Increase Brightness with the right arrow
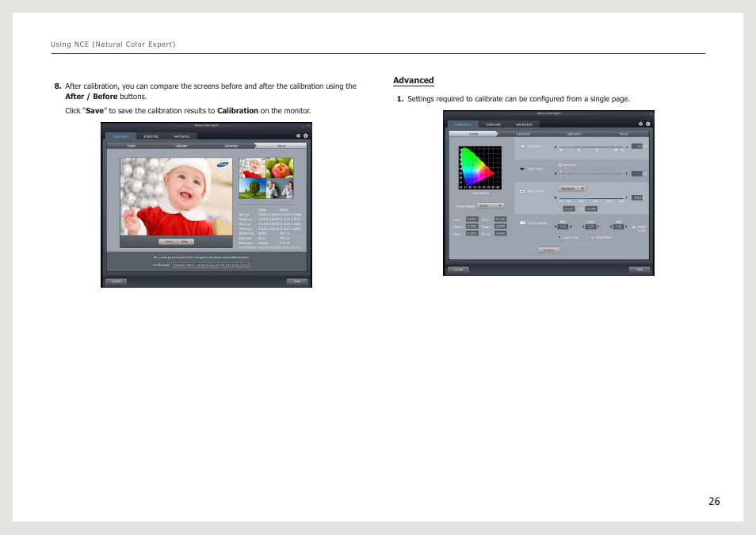This screenshot has width=756, height=535. coord(627,147)
